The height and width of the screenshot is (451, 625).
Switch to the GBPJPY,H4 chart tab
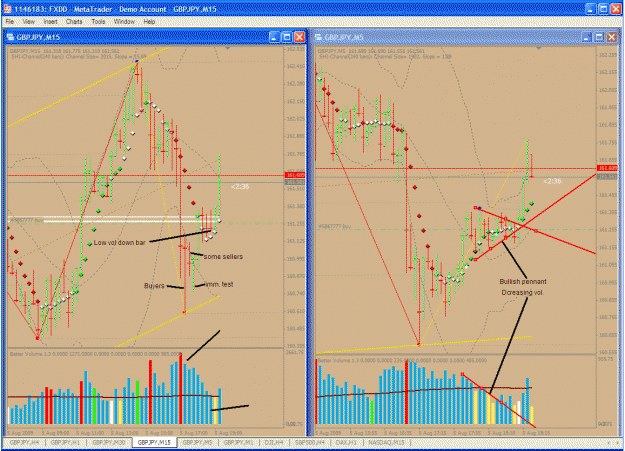(x=25, y=443)
